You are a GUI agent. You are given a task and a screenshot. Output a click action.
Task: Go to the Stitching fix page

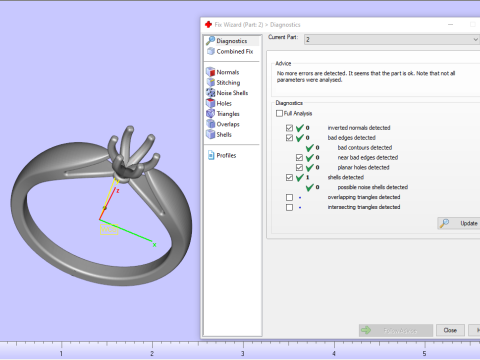pos(228,82)
